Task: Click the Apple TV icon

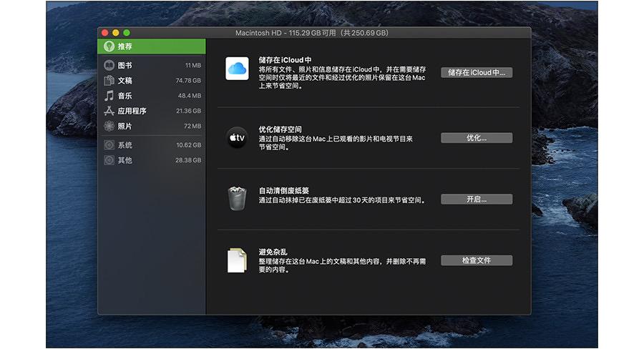Action: click(237, 137)
